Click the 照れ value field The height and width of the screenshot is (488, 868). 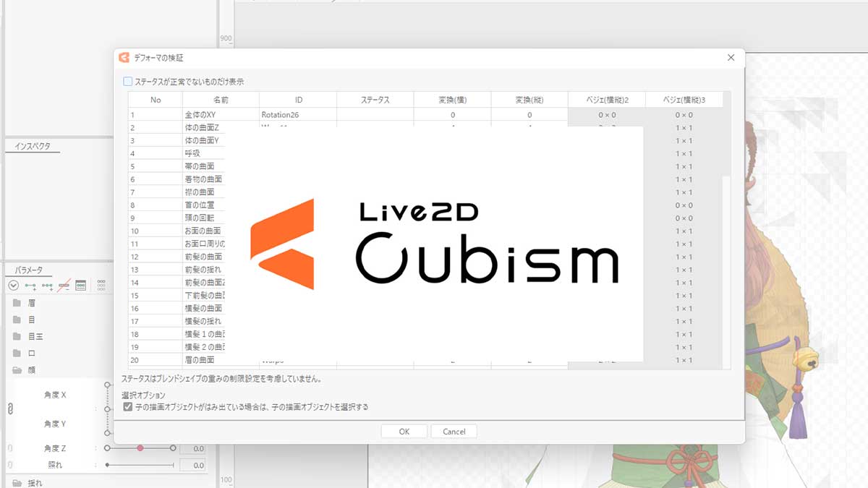193,466
